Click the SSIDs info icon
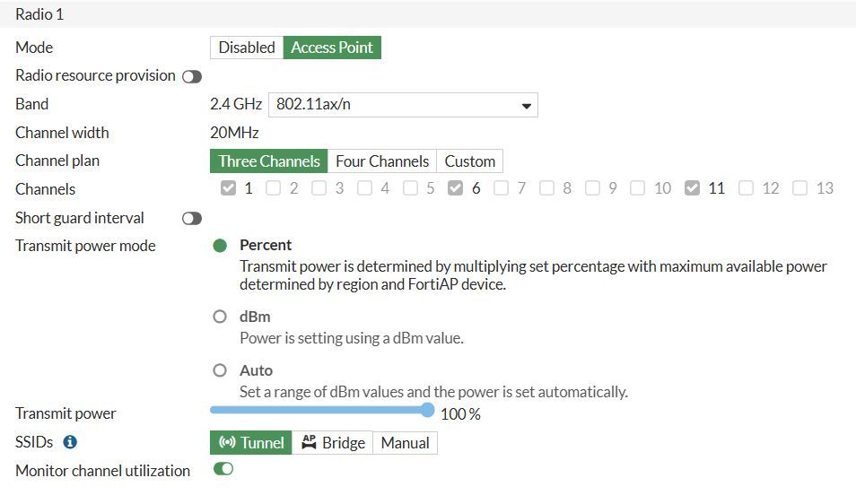The height and width of the screenshot is (504, 856). pos(70,442)
